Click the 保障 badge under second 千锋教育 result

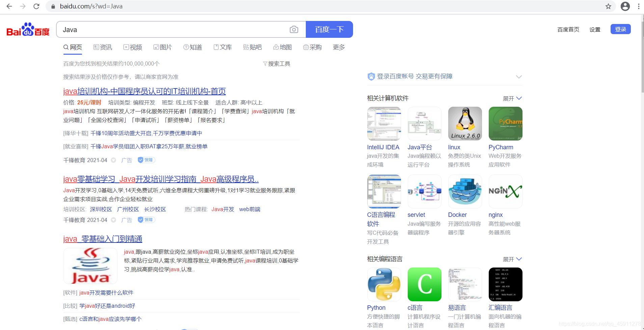[146, 220]
